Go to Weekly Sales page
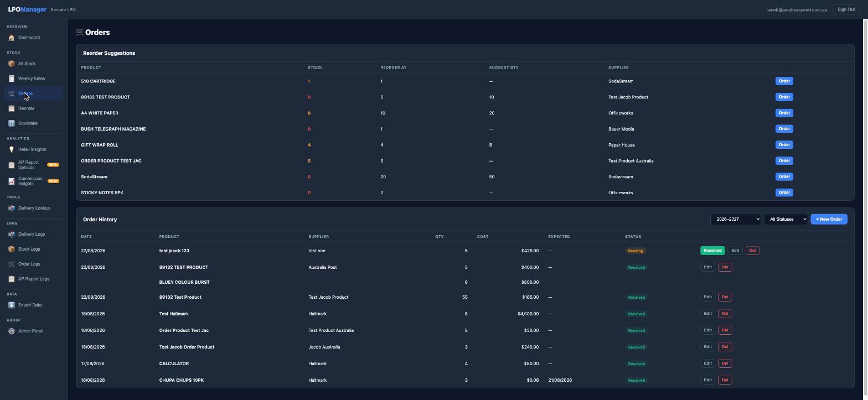Viewport: 868px width, 400px height. [x=34, y=79]
